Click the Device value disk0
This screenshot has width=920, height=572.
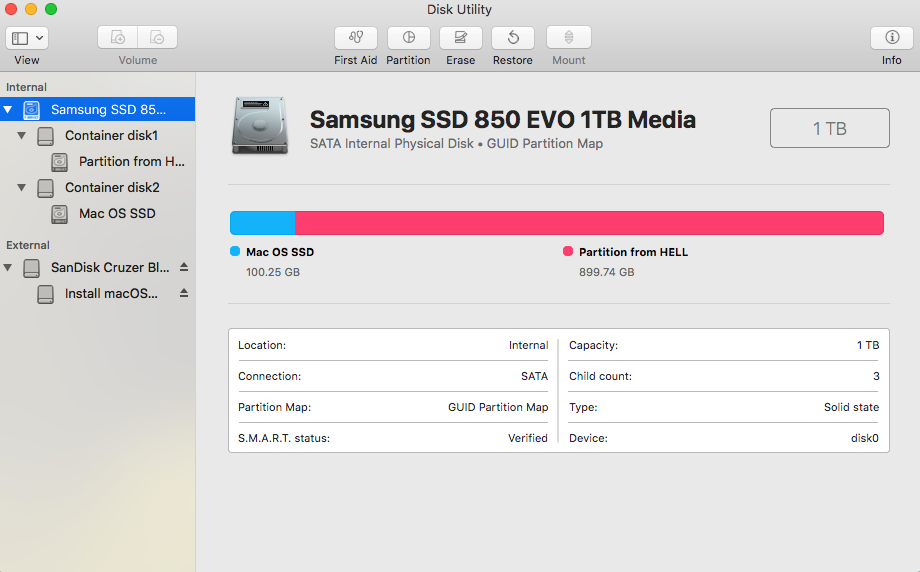click(865, 438)
